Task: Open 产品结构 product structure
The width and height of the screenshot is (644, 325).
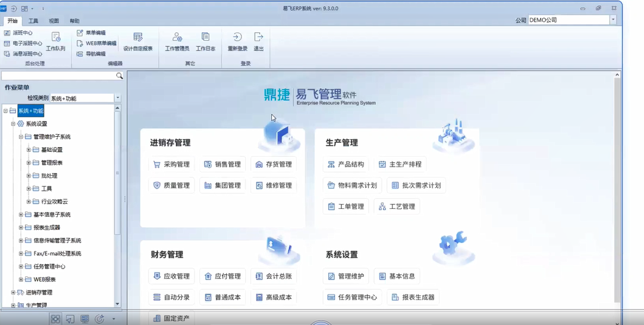Action: click(x=346, y=164)
